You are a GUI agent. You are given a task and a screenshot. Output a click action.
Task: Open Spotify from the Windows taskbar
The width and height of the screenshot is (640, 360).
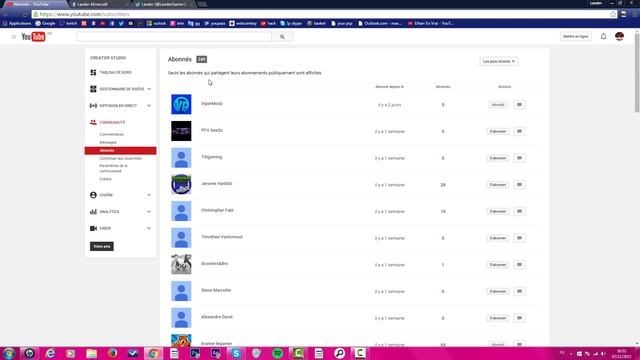278,353
